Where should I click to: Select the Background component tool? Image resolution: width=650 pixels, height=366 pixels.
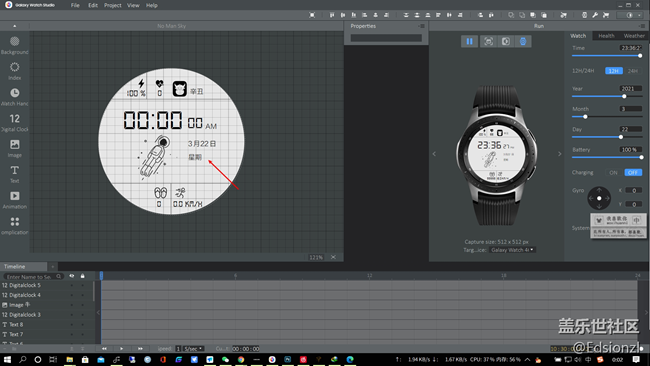click(x=15, y=45)
